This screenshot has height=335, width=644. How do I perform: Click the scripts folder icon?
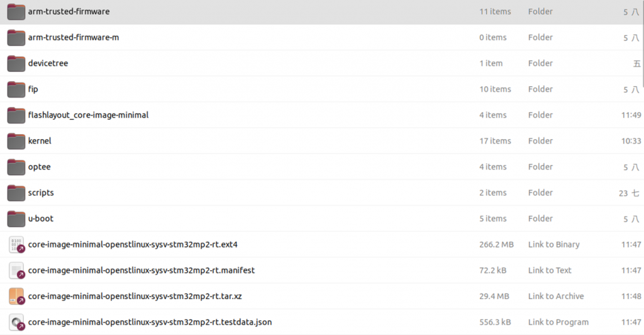(x=16, y=193)
